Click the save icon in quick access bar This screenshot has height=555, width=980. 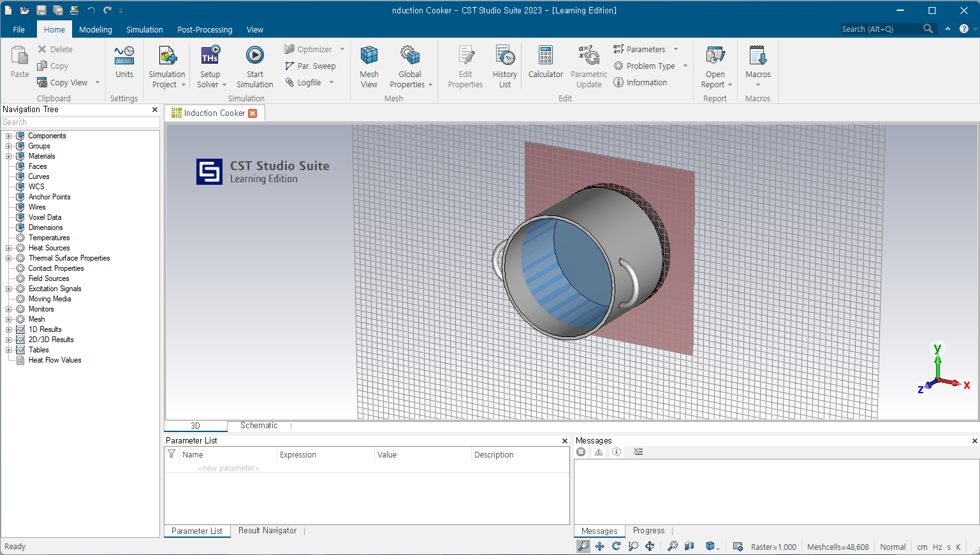coord(41,10)
